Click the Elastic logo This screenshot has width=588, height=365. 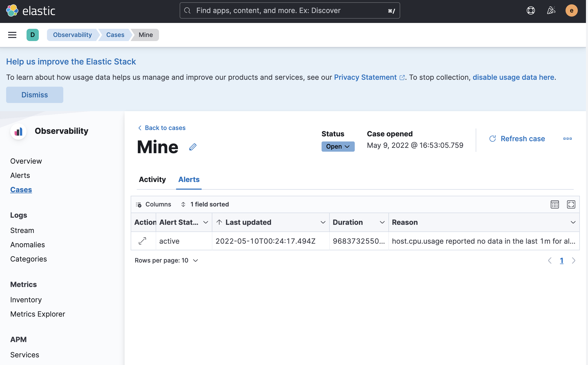[x=31, y=11]
